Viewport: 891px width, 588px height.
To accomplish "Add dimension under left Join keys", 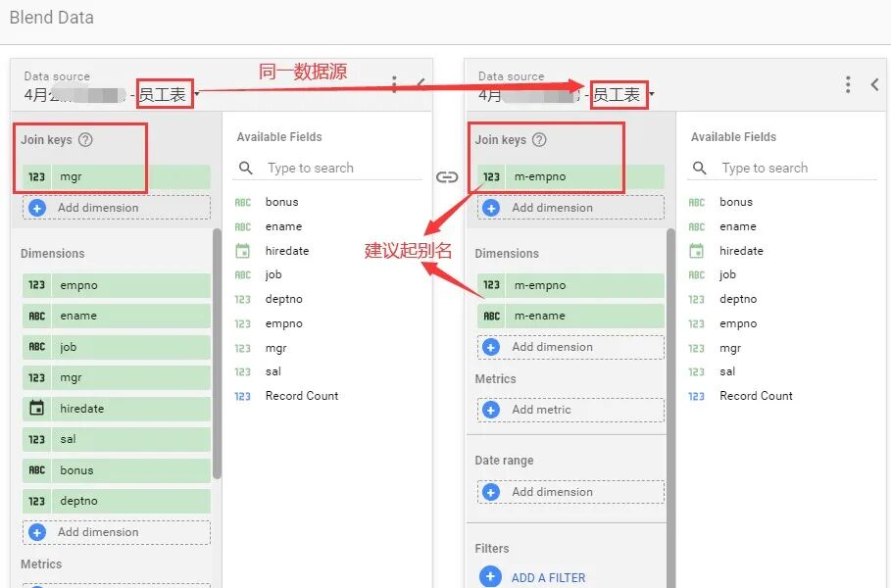I will 117,208.
